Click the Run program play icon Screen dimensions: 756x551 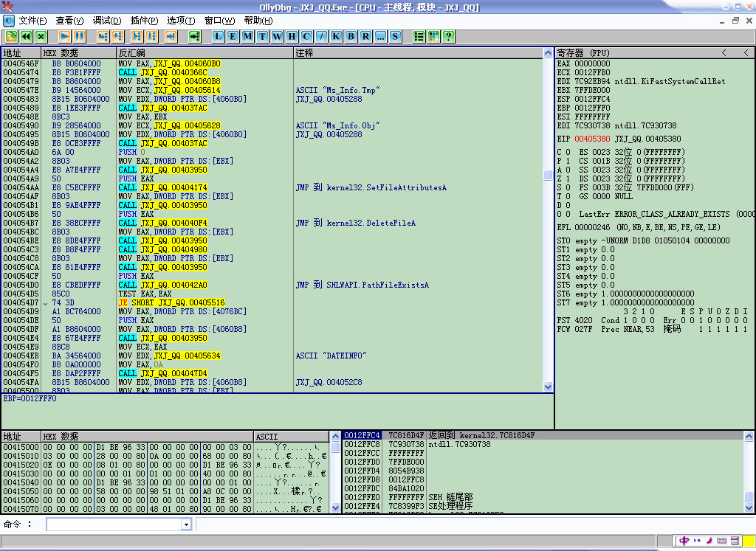click(64, 36)
